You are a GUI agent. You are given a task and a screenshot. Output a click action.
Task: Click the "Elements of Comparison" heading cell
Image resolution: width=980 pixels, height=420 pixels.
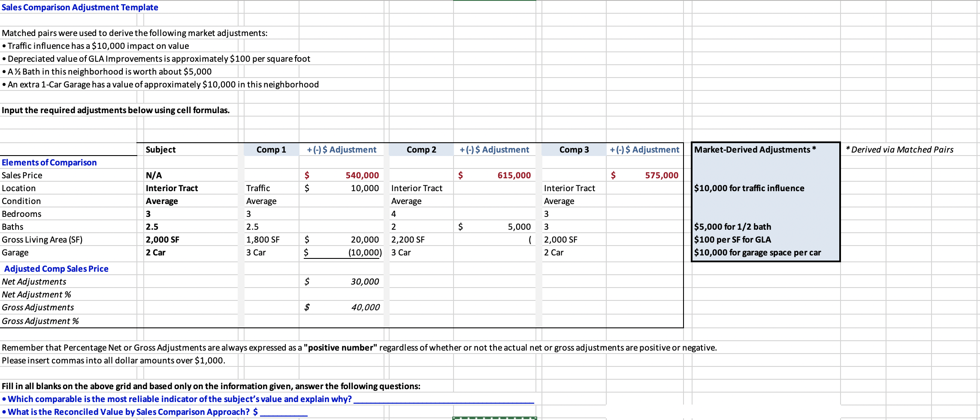pyautogui.click(x=49, y=162)
